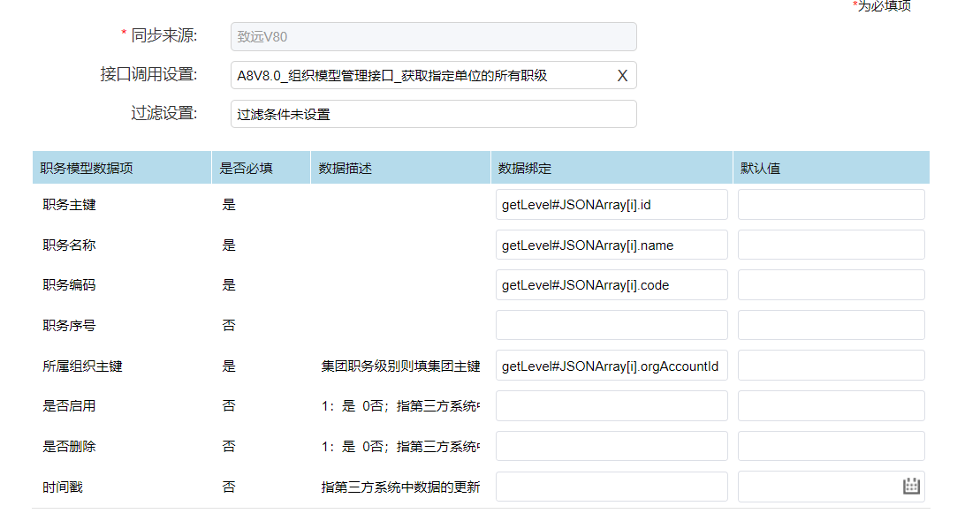Click 所属组织主键 default value field

[x=832, y=366]
